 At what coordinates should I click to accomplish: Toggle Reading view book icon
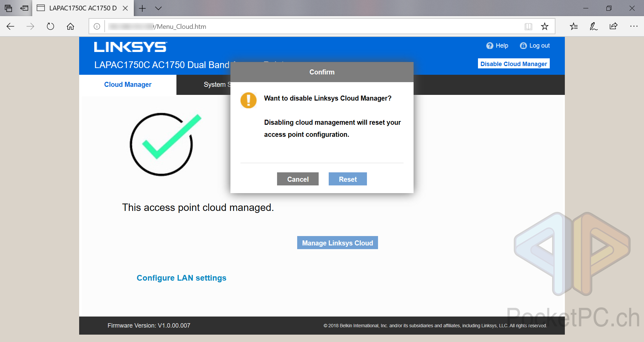tap(528, 26)
